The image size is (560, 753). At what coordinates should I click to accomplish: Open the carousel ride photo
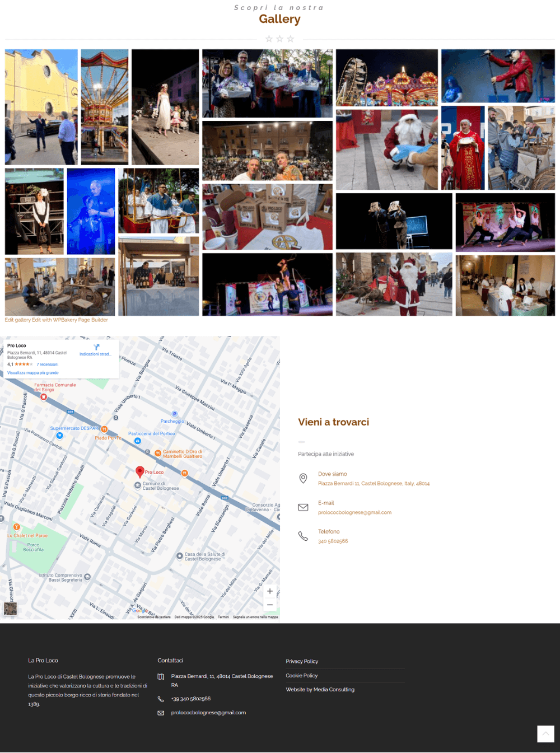(105, 107)
